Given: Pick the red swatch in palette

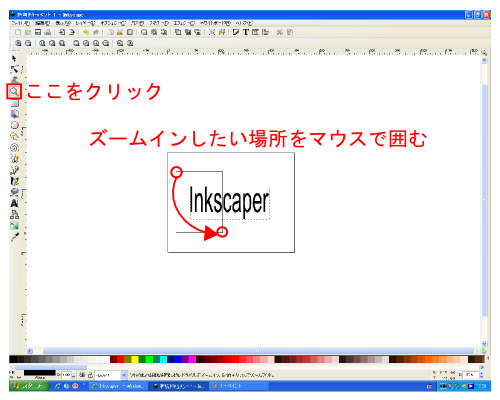Looking at the screenshot, I should pos(120,359).
